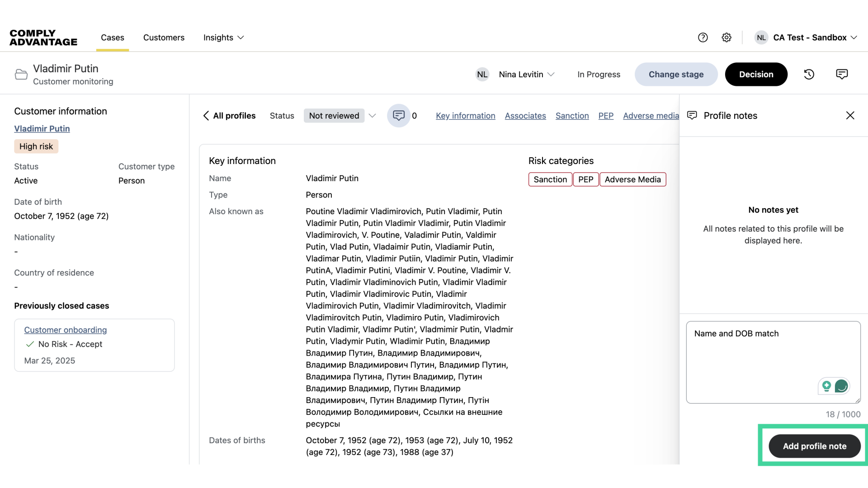
Task: Select the Sanction section link
Action: pyautogui.click(x=572, y=116)
